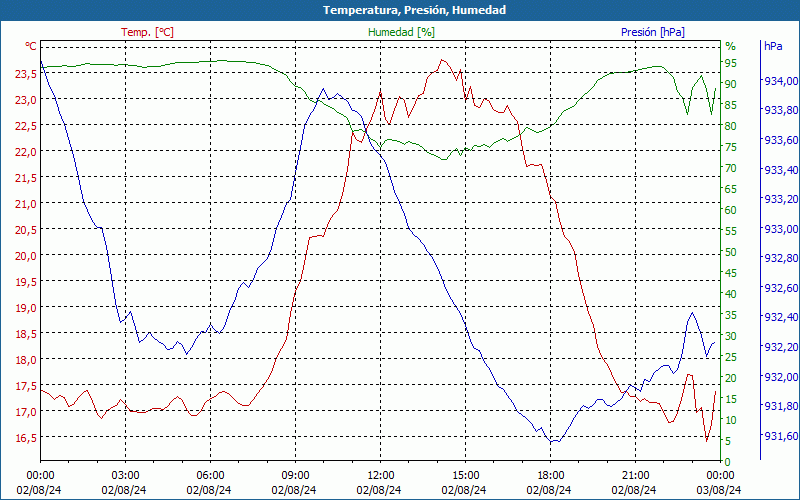Click humidity axis value 45
Image resolution: width=800 pixels, height=500 pixels.
[731, 273]
